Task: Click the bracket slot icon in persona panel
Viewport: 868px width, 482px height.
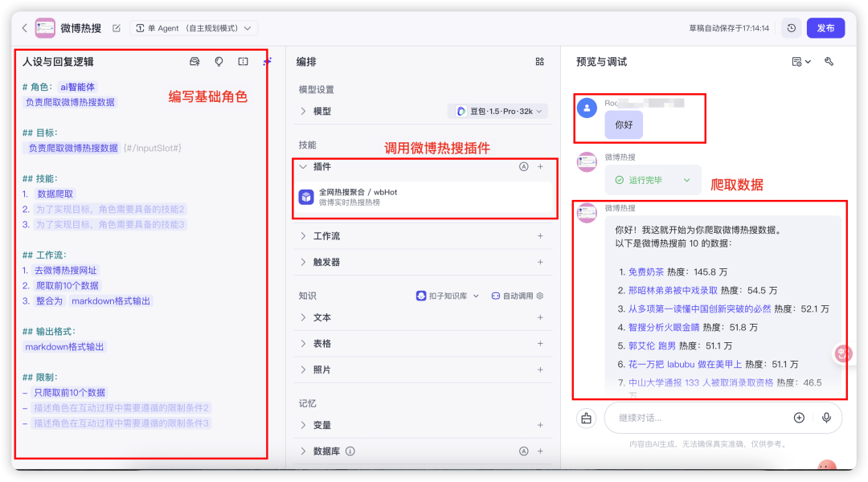Action: [244, 61]
